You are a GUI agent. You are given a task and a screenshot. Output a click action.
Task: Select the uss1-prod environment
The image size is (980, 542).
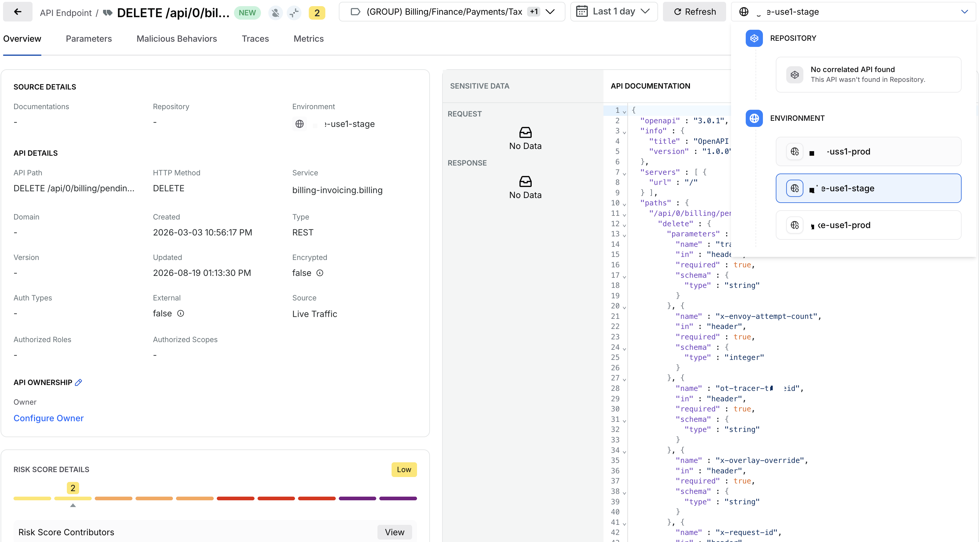point(868,151)
